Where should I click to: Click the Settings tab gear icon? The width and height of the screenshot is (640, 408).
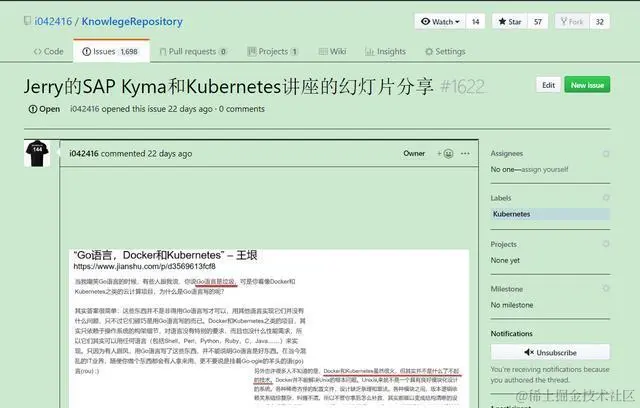coord(429,51)
